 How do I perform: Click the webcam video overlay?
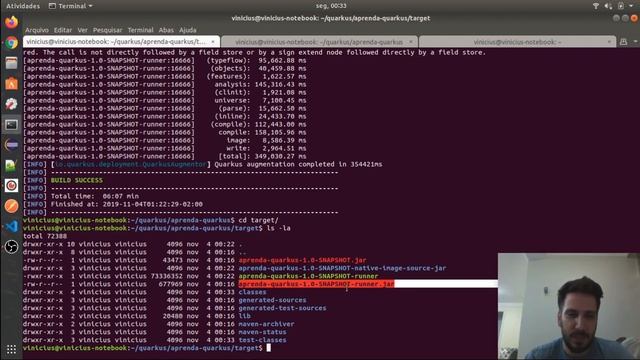click(569, 306)
